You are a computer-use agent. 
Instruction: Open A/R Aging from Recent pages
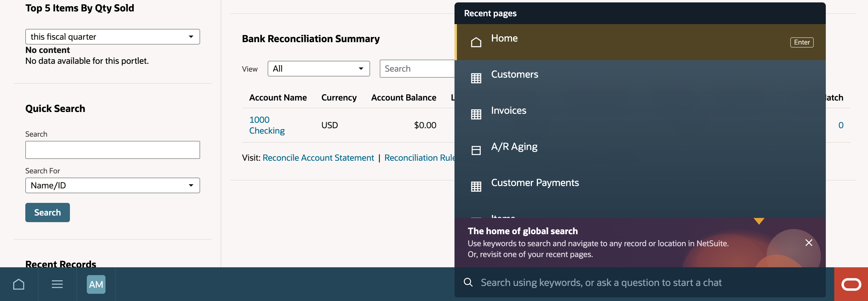click(x=640, y=150)
